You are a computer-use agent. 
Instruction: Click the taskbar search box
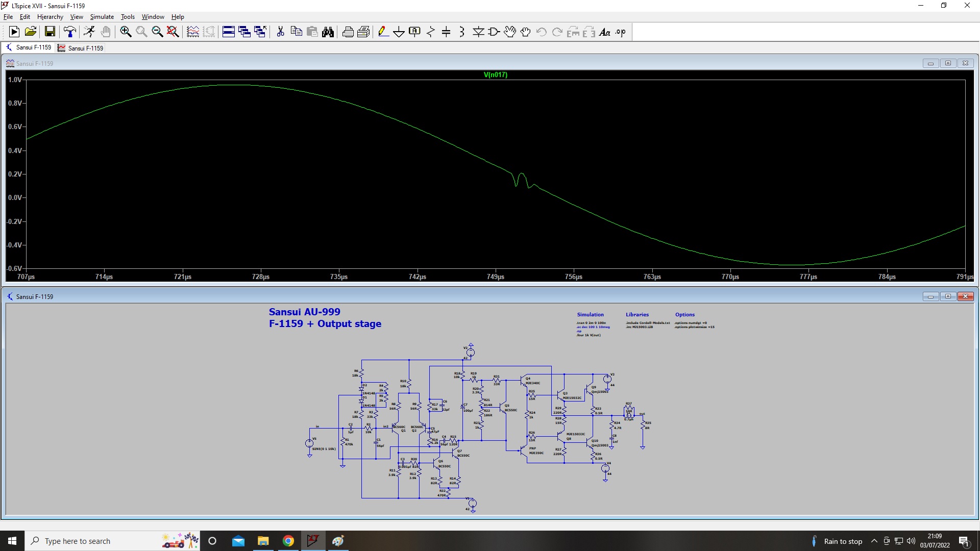click(112, 541)
